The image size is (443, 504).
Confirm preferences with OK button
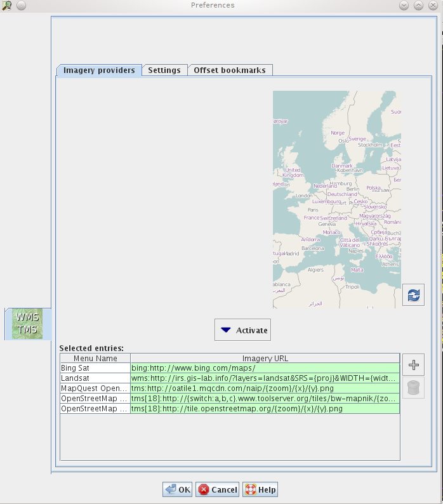(x=178, y=489)
